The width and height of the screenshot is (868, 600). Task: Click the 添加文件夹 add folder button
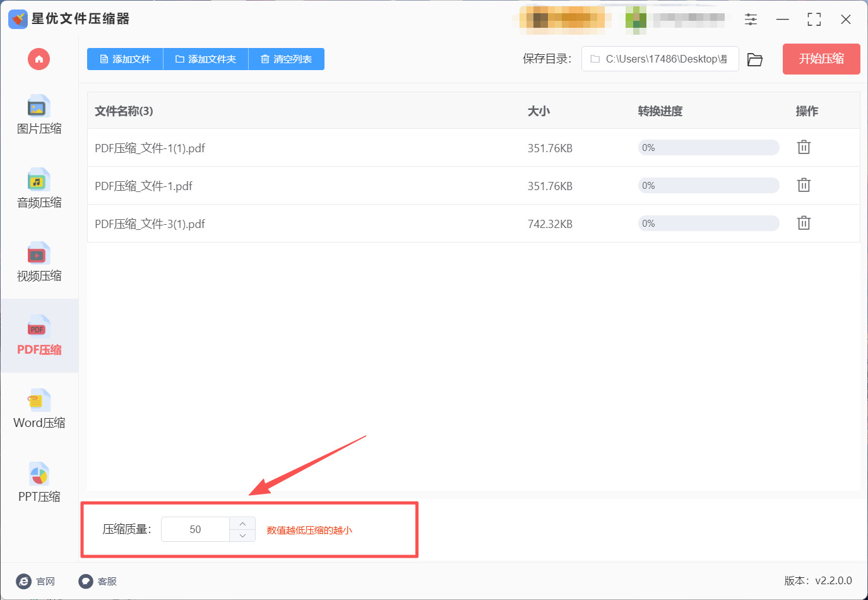tap(206, 59)
